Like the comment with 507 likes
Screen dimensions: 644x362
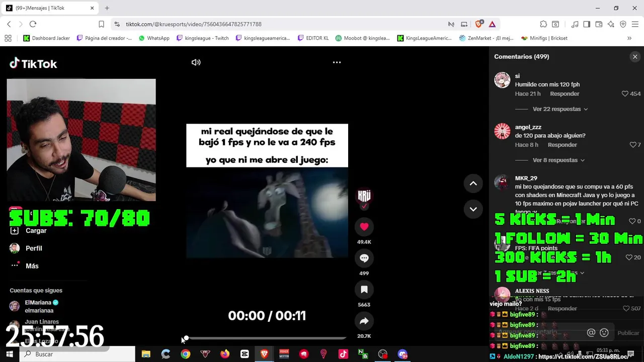click(x=626, y=309)
